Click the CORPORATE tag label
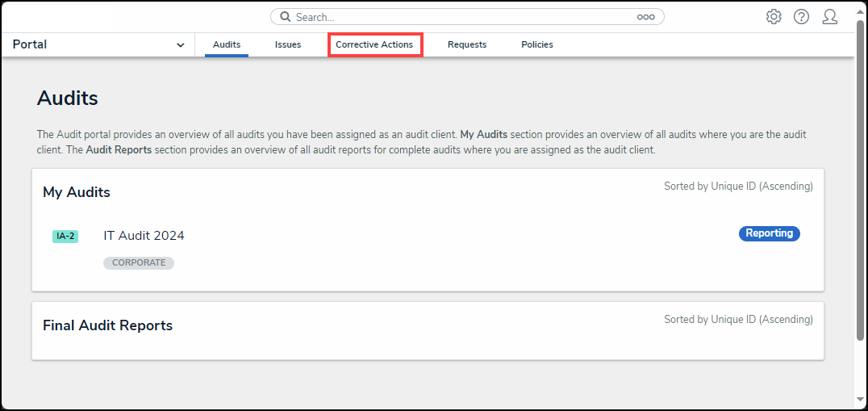Image resolution: width=868 pixels, height=411 pixels. pos(139,262)
